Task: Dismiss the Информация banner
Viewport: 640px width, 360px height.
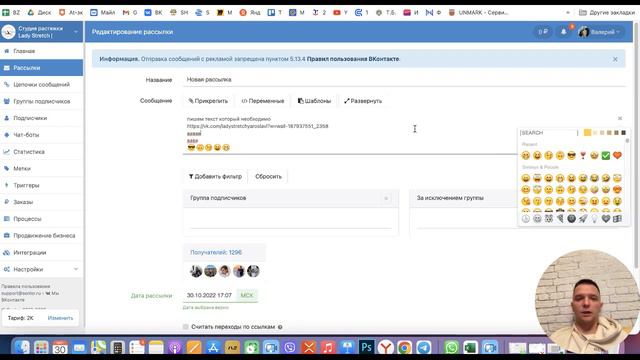Action: coord(615,59)
